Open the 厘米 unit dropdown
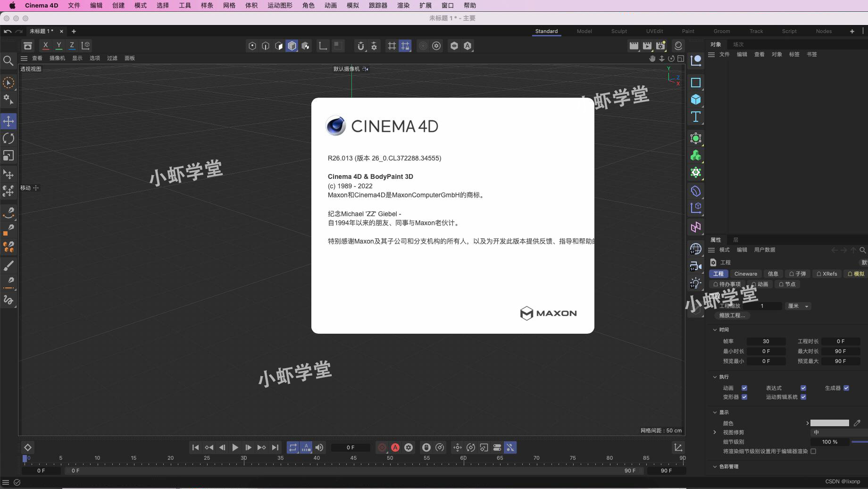 tap(798, 306)
